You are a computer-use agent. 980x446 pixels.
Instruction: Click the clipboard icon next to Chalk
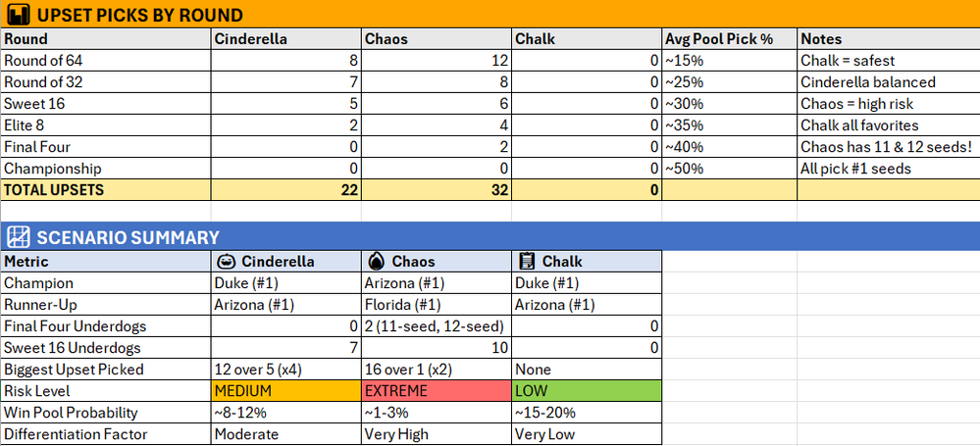pyautogui.click(x=528, y=261)
